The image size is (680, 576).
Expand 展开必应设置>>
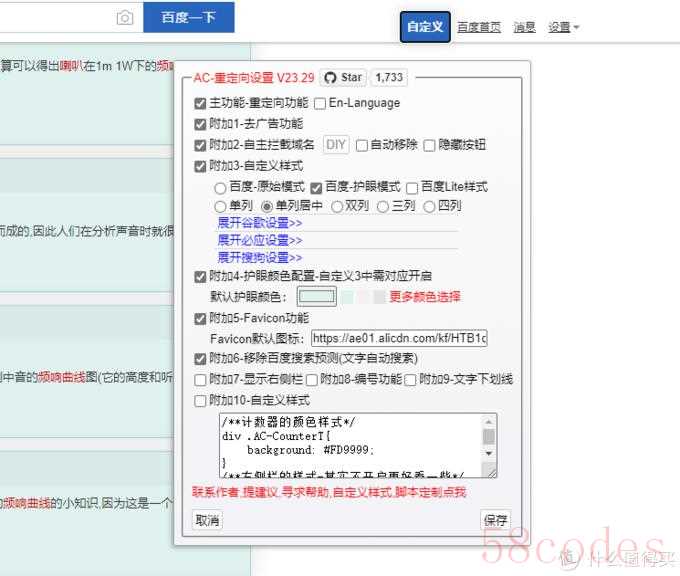260,240
